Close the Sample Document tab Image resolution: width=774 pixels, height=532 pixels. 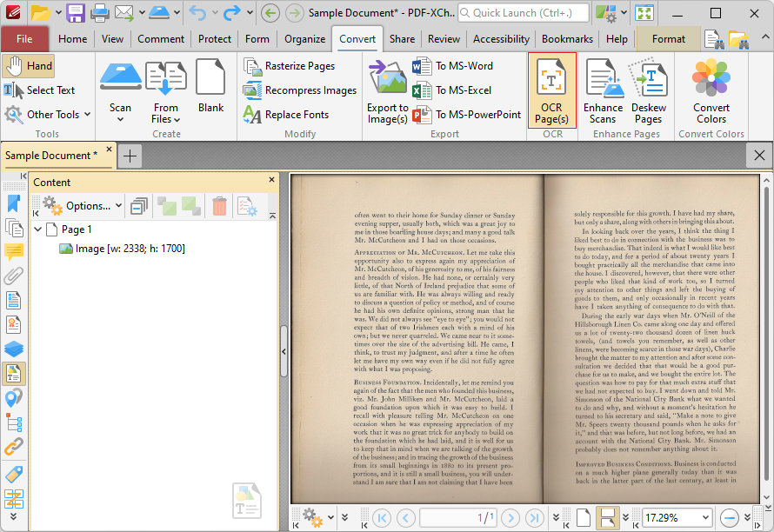point(109,149)
